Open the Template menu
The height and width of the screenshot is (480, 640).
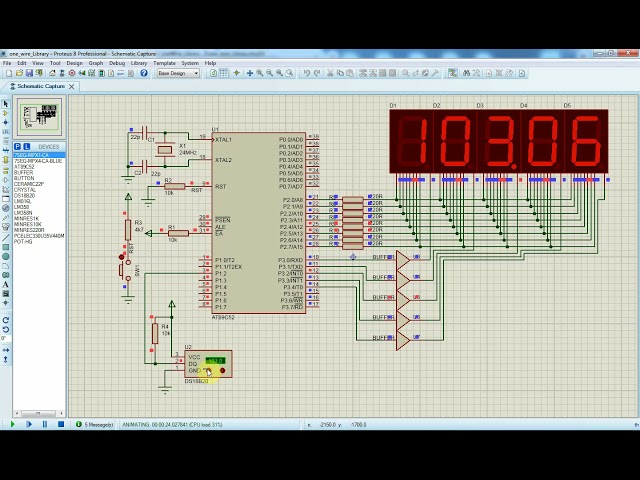click(x=164, y=63)
